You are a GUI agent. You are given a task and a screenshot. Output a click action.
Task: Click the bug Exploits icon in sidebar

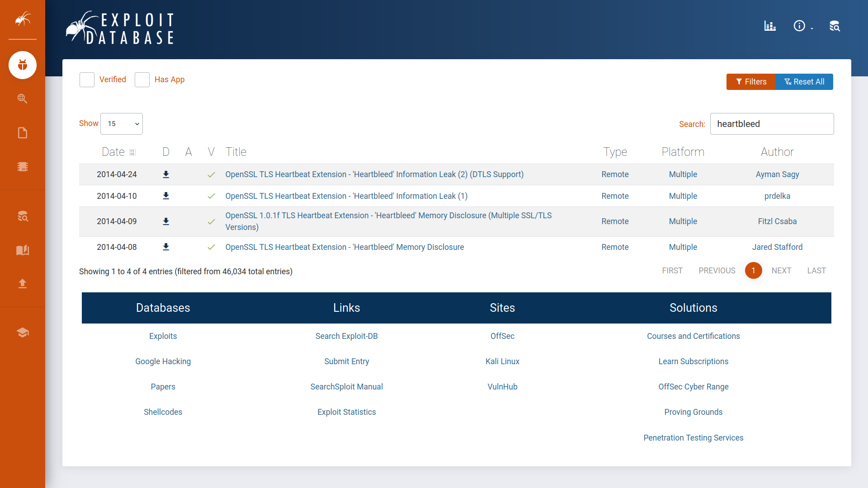(x=23, y=65)
